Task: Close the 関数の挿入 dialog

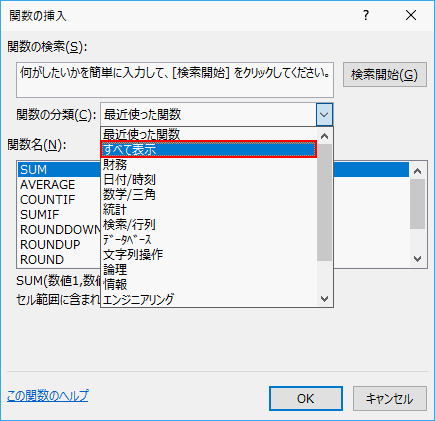Action: pos(411,15)
